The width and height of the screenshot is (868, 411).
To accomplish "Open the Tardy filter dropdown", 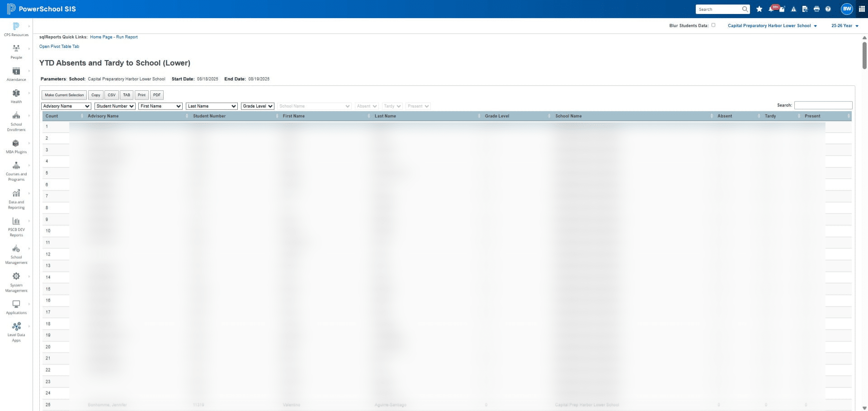I will tap(392, 106).
